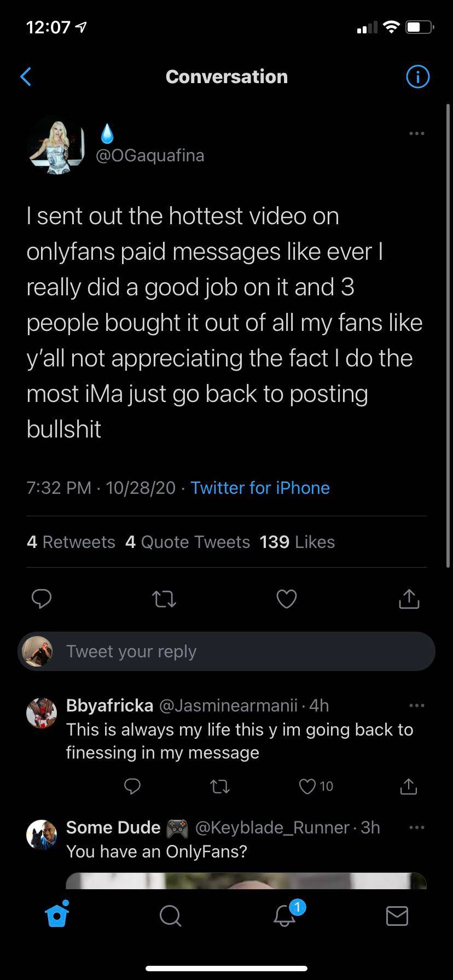Open more options on Some Dude reply
The height and width of the screenshot is (980, 453).
pos(416,827)
